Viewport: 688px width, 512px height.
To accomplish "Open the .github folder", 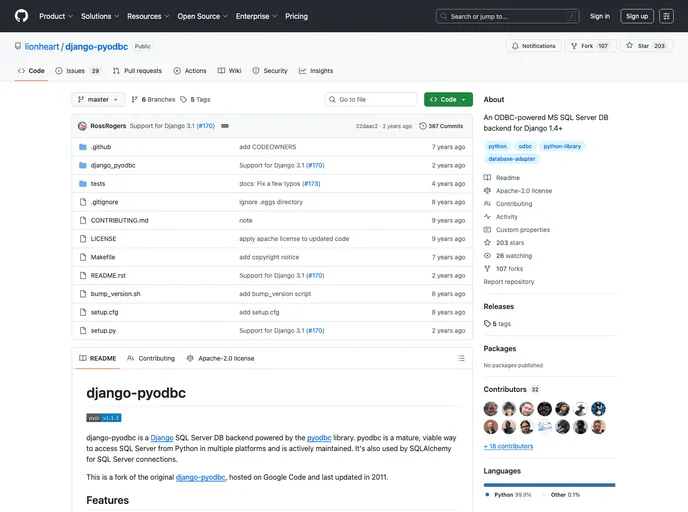I will pyautogui.click(x=101, y=147).
